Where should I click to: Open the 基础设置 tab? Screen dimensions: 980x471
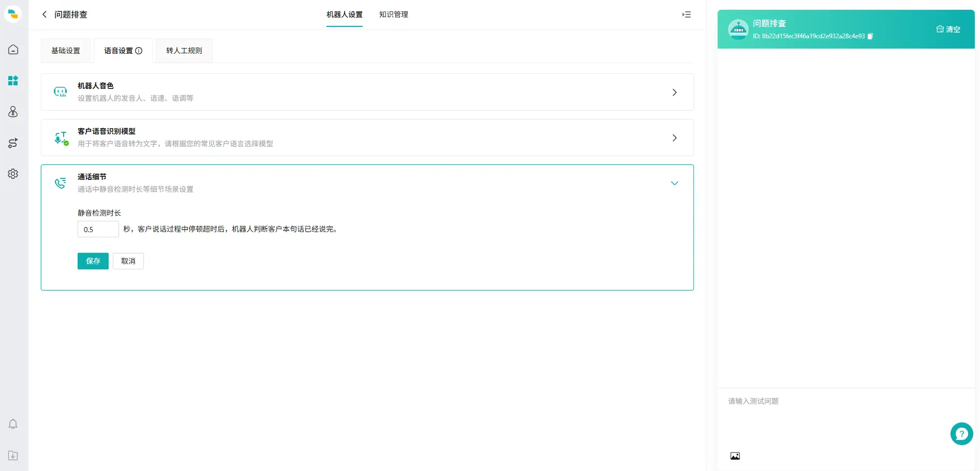tap(66, 51)
